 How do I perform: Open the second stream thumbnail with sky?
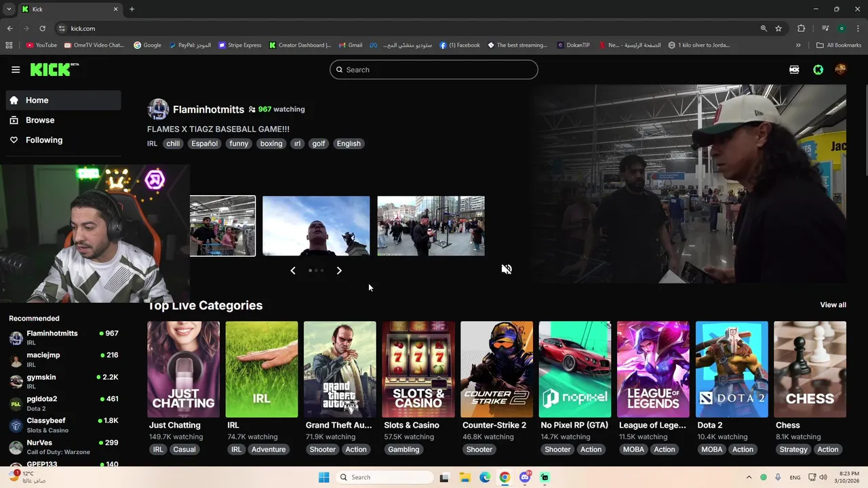click(316, 226)
